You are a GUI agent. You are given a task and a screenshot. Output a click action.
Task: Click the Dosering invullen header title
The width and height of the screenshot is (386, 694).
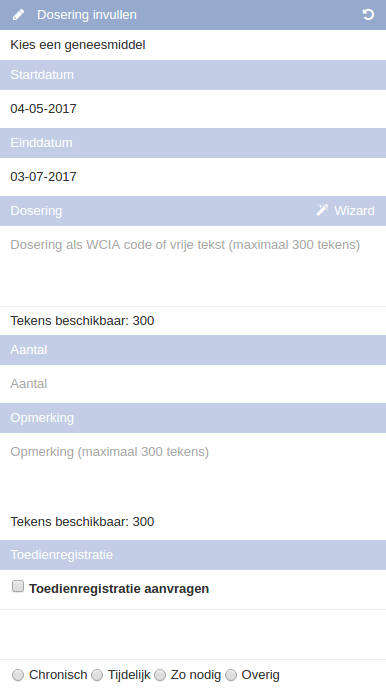click(x=87, y=15)
